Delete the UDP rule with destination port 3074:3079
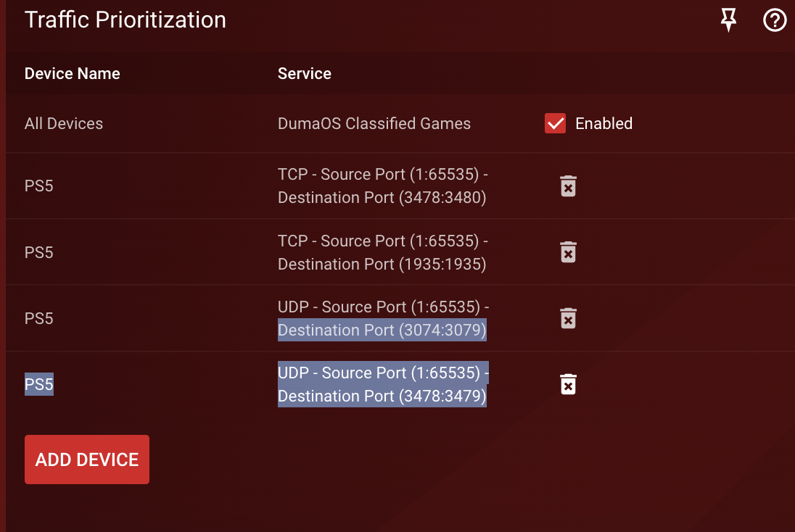This screenshot has width=795, height=532. [x=568, y=317]
